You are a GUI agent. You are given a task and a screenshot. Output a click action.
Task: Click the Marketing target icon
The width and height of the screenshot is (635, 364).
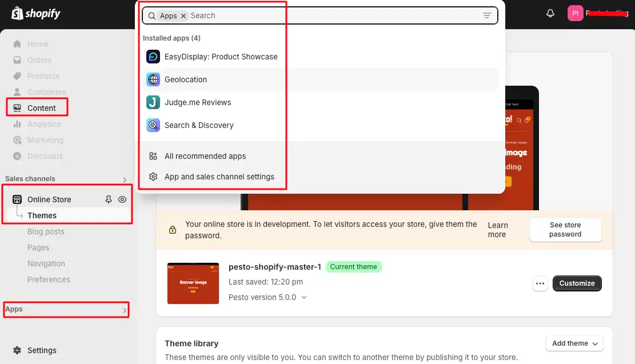click(x=17, y=140)
